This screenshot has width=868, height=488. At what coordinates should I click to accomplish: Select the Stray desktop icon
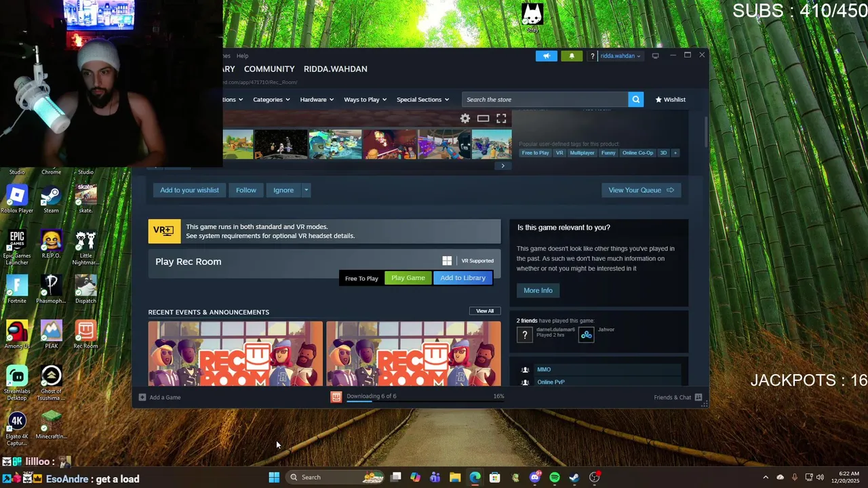(x=532, y=18)
